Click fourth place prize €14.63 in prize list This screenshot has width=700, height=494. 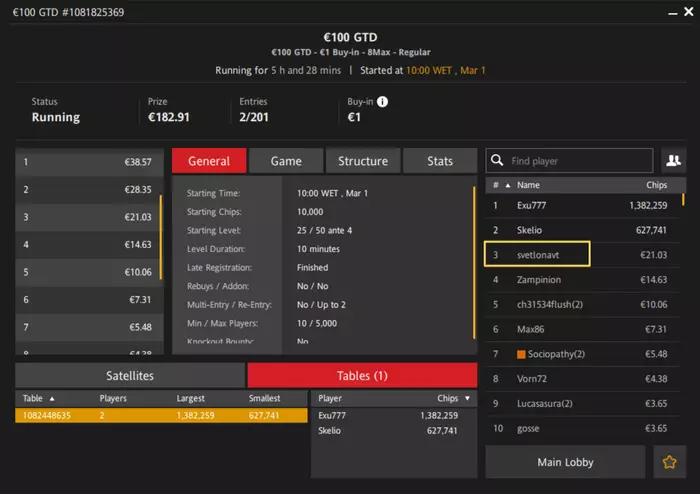point(88,245)
